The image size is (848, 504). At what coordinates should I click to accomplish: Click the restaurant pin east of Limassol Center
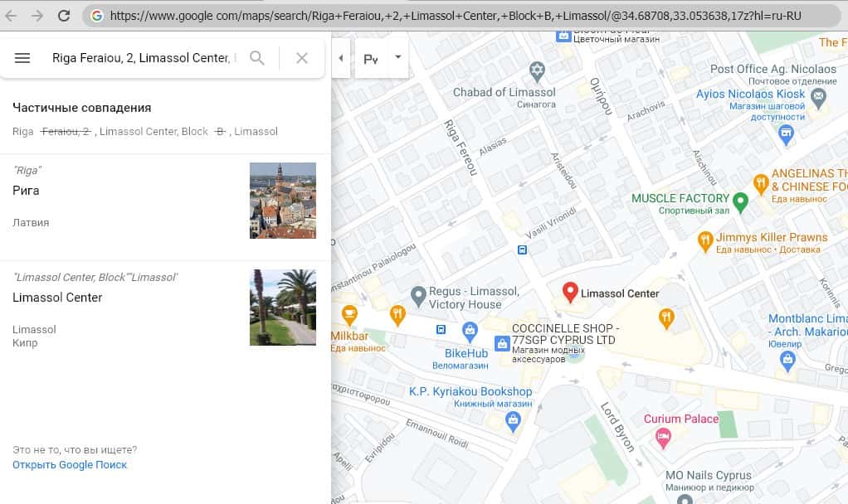tap(666, 318)
